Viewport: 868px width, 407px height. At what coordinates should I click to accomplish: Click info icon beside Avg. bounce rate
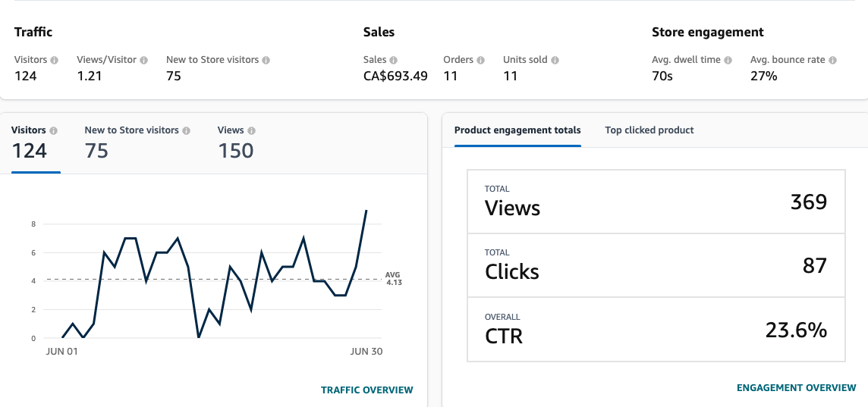(x=832, y=60)
